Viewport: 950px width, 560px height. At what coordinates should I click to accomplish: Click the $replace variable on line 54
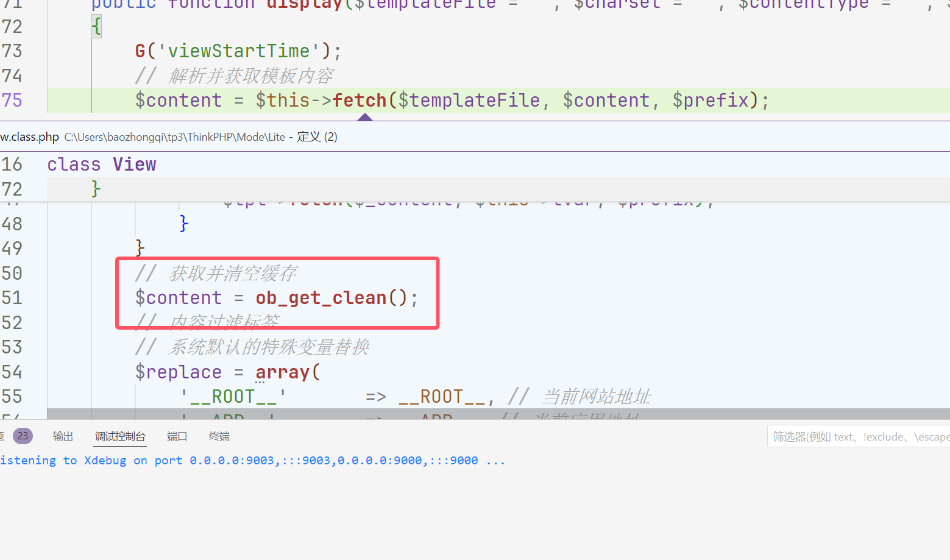point(178,372)
